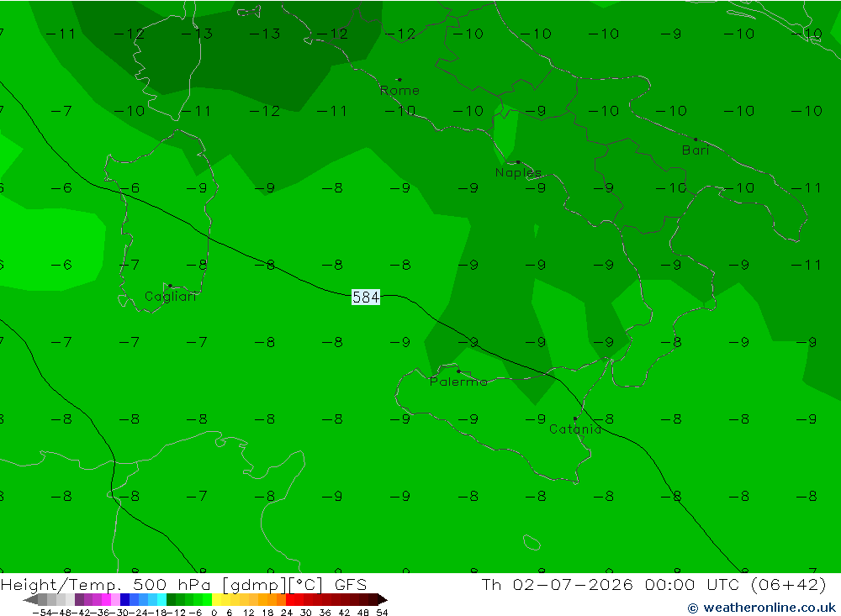This screenshot has height=616, width=841.
Task: Click the dark blue legend swatch at -30
Action: point(124,599)
